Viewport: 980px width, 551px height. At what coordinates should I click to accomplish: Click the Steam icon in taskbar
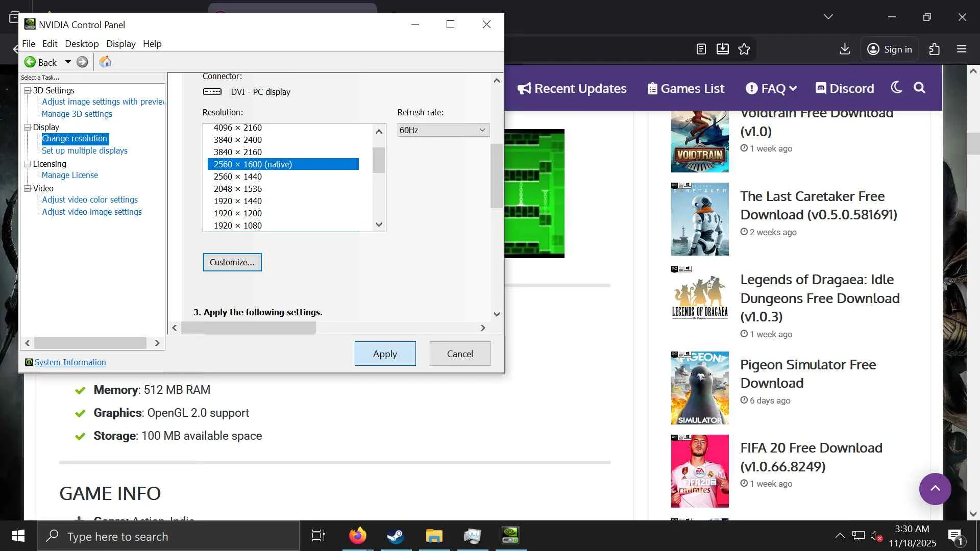coord(396,536)
